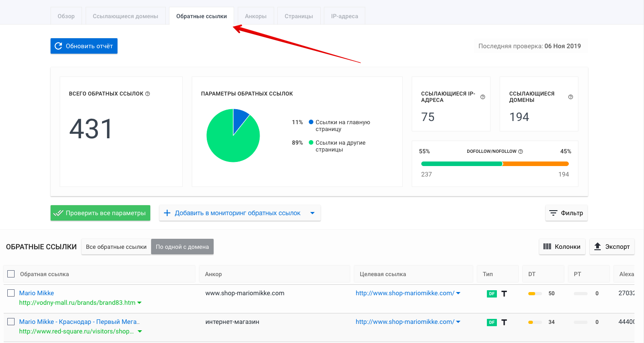Click the DF badge in vodny-mall row

pos(491,293)
